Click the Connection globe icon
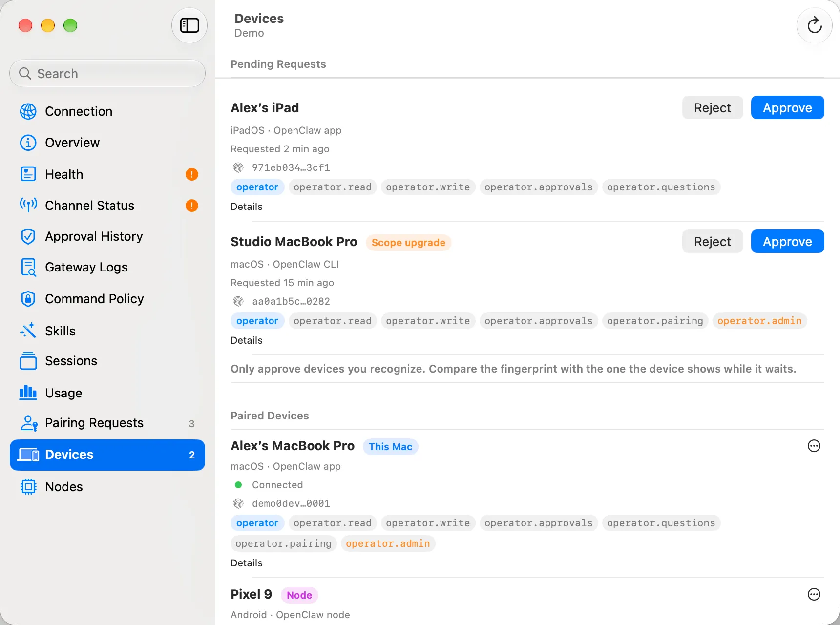Screen dimensions: 840x625 28,111
